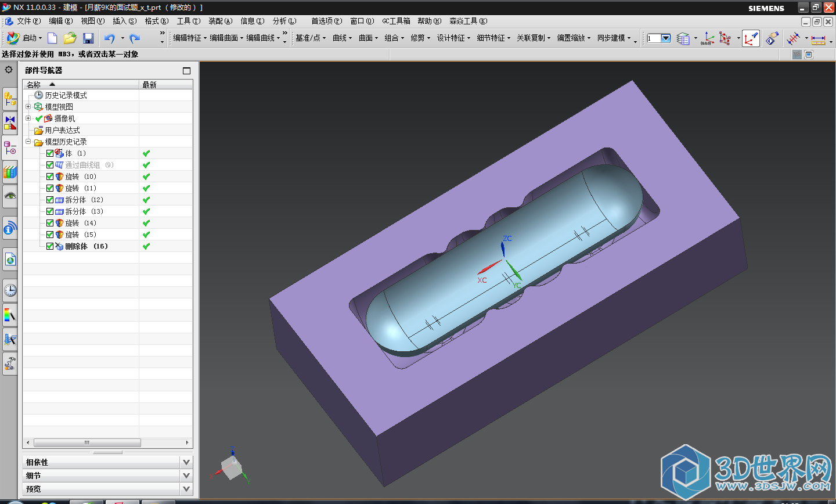Open the Constraint Navigator sidebar tab

click(10, 123)
